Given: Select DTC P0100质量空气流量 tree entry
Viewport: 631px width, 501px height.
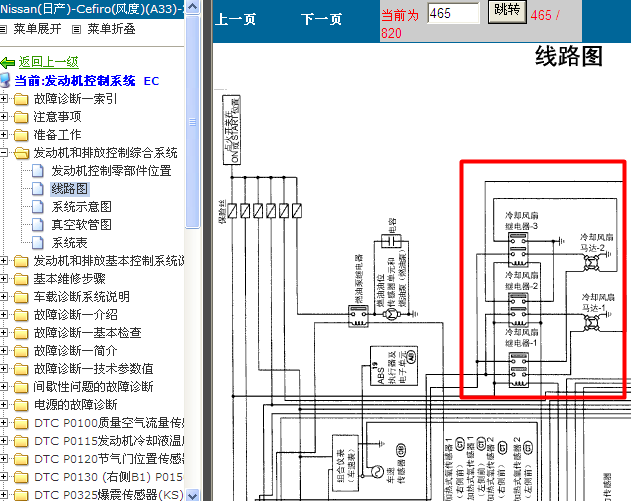Looking at the screenshot, I should point(109,423).
